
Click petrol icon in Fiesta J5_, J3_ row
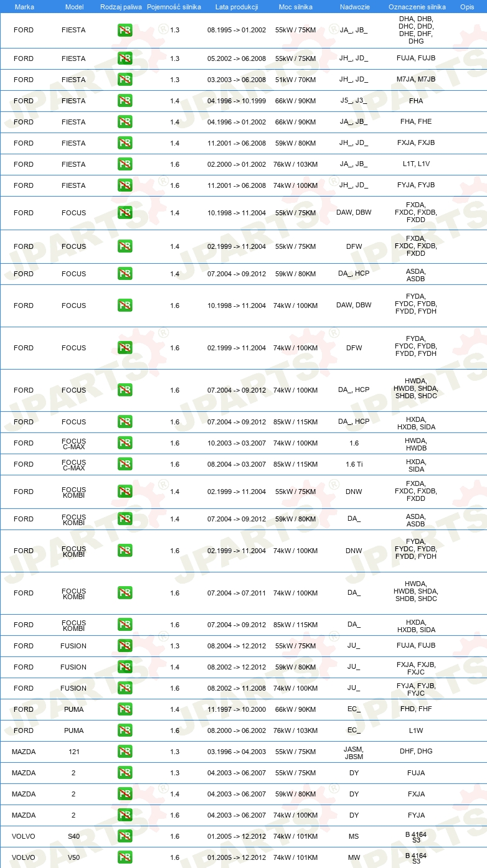point(125,101)
